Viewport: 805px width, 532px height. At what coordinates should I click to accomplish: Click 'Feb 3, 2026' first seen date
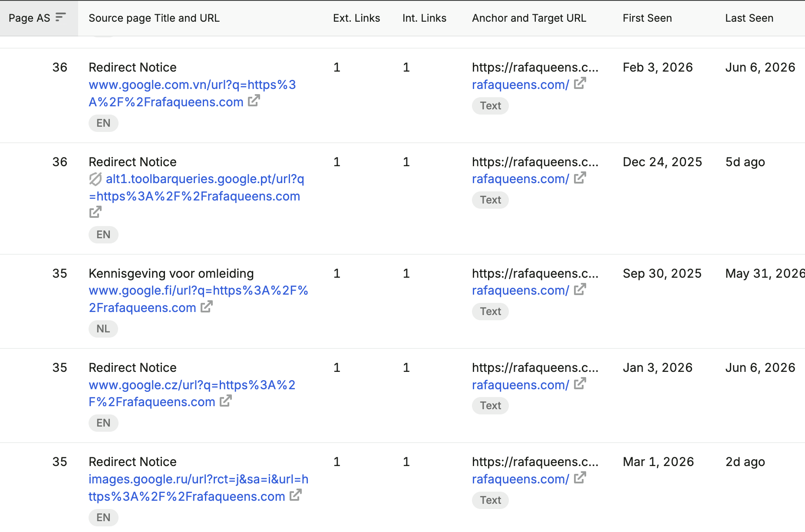(x=658, y=67)
